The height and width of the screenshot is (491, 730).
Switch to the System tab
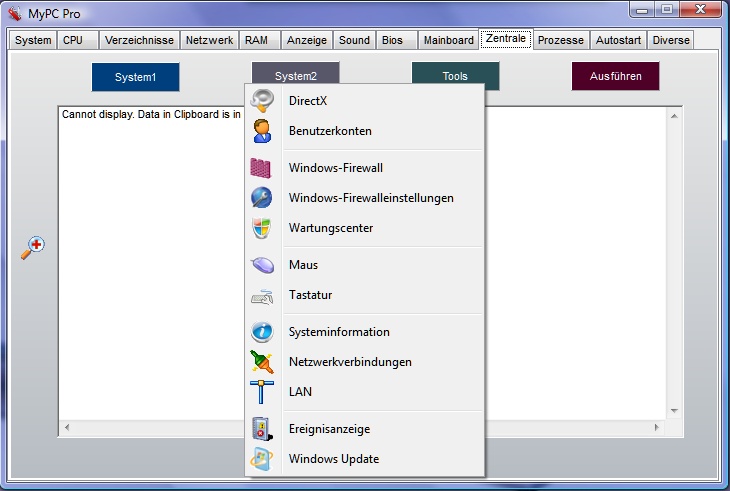33,40
